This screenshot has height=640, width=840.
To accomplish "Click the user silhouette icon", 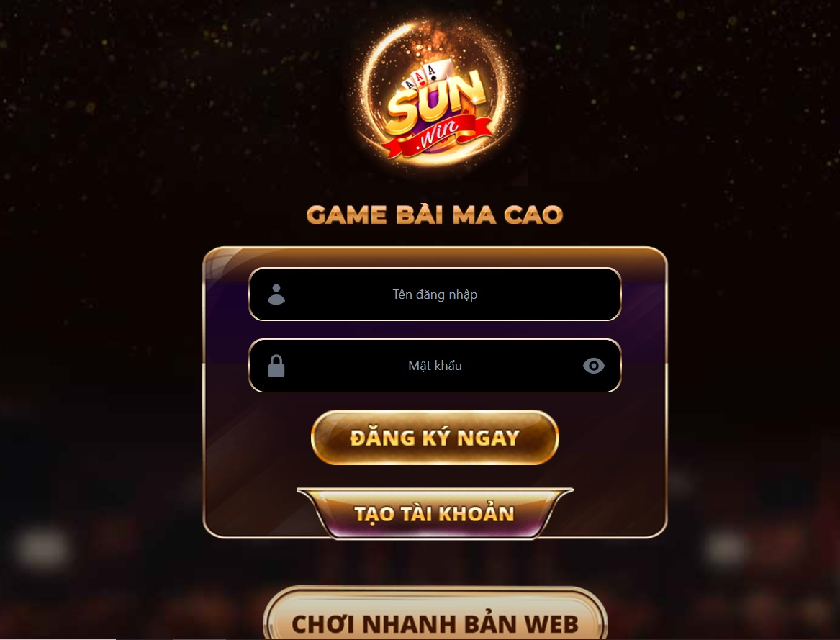I will 276,294.
